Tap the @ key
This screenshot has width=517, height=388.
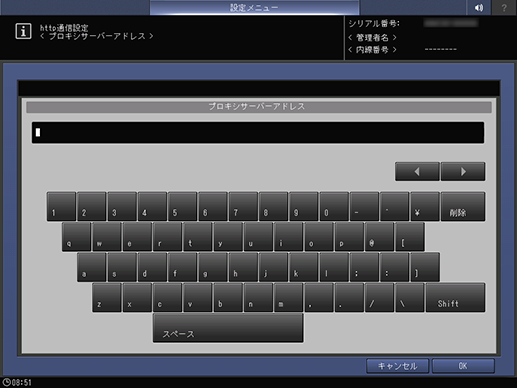380,237
